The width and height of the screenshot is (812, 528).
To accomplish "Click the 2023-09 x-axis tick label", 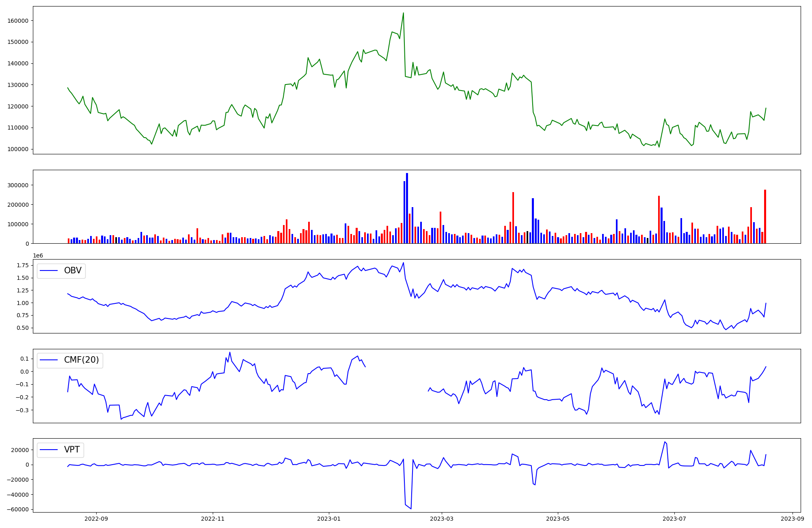I will (x=792, y=519).
